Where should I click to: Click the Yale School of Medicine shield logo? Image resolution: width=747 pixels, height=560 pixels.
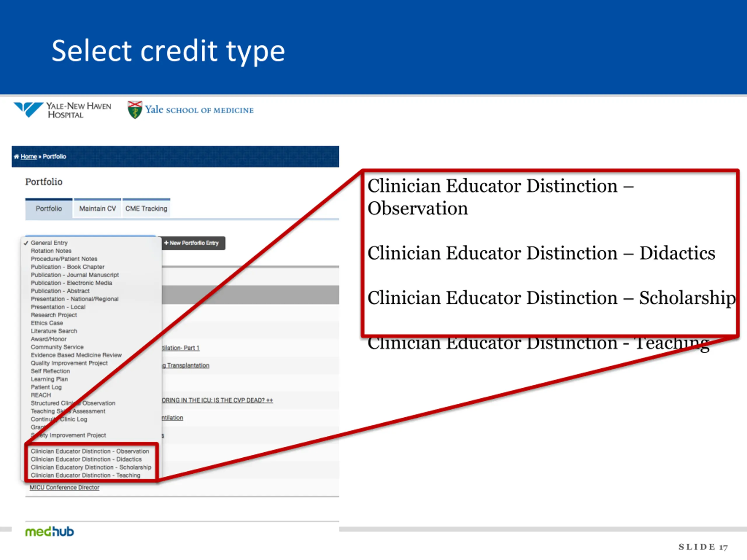pyautogui.click(x=135, y=110)
